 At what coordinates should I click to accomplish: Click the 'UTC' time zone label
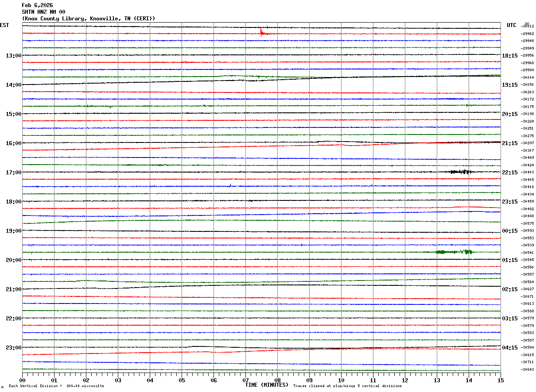point(512,25)
